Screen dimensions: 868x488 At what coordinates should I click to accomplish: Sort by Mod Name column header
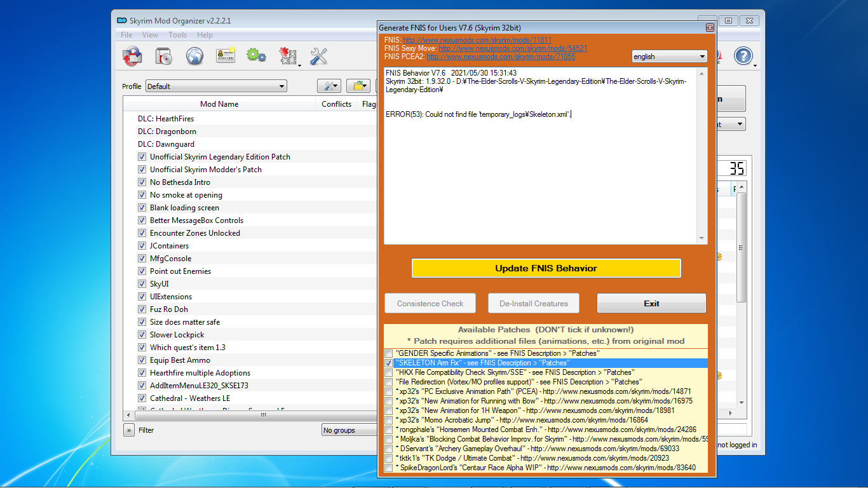pyautogui.click(x=219, y=104)
